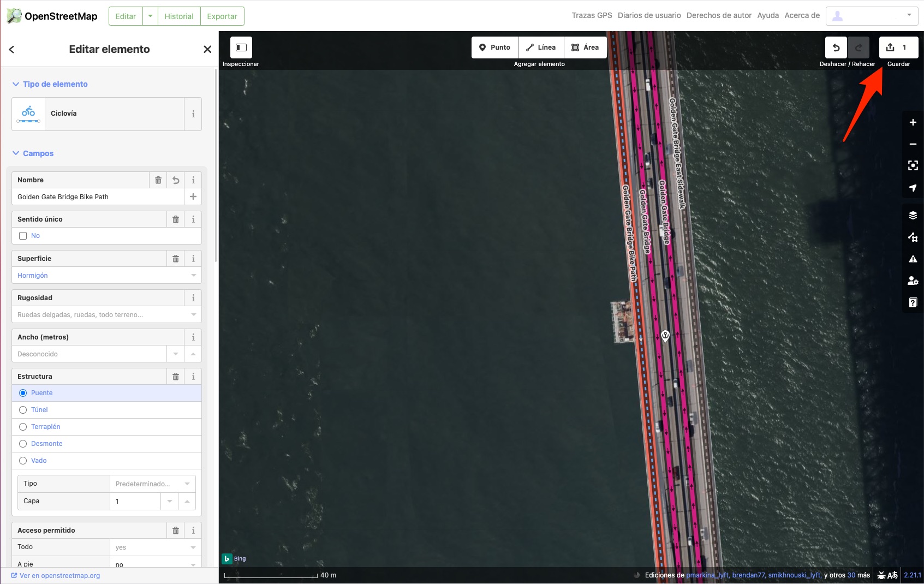Click the Editar button
Viewport: 924px width, 584px height.
[126, 16]
